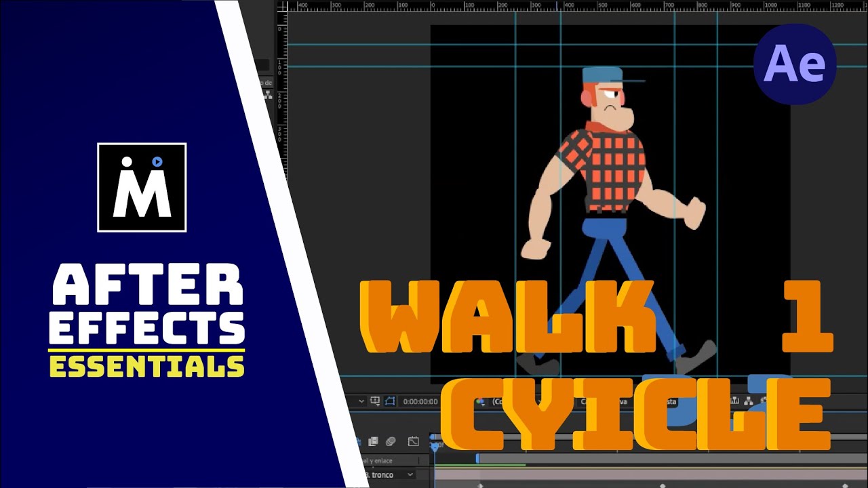Toggle mask and shape path visibility
This screenshot has height=488, width=868.
point(389,401)
